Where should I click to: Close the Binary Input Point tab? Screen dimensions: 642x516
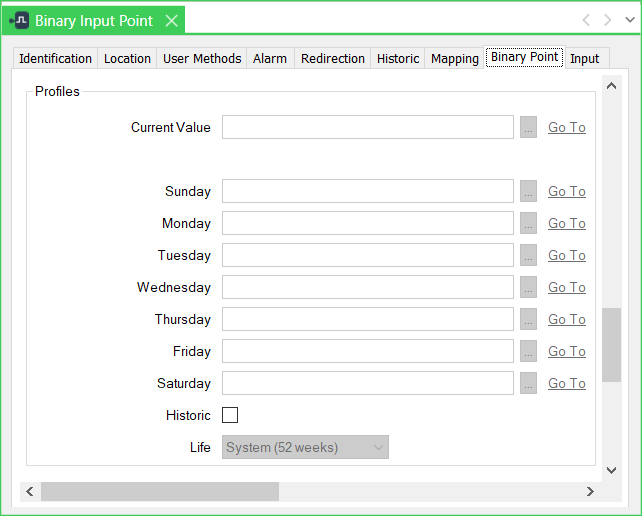pos(171,20)
